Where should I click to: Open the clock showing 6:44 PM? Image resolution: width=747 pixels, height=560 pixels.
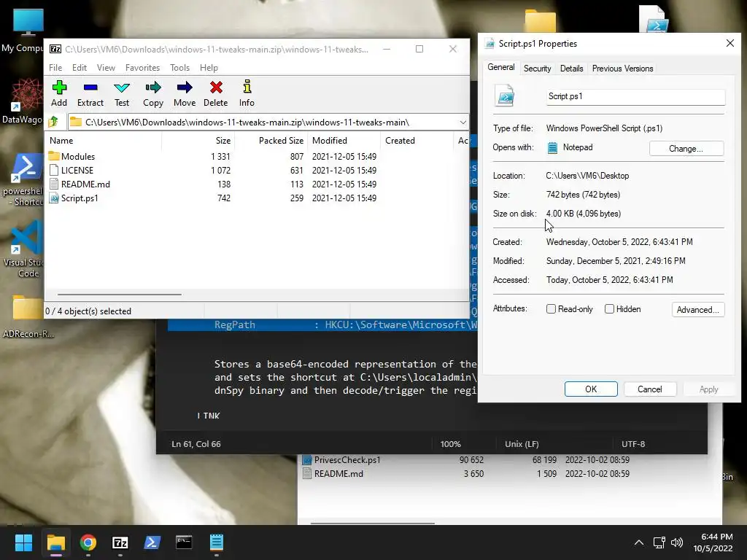coord(713,542)
